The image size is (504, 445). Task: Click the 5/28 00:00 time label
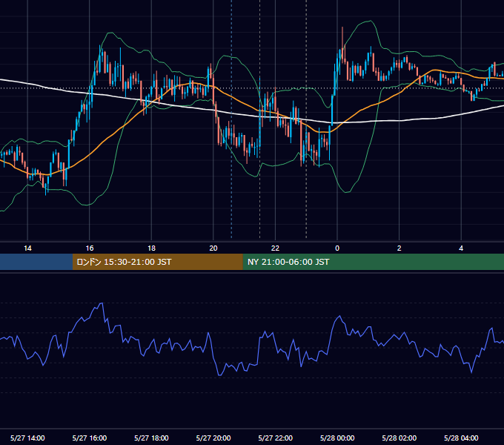click(x=337, y=438)
